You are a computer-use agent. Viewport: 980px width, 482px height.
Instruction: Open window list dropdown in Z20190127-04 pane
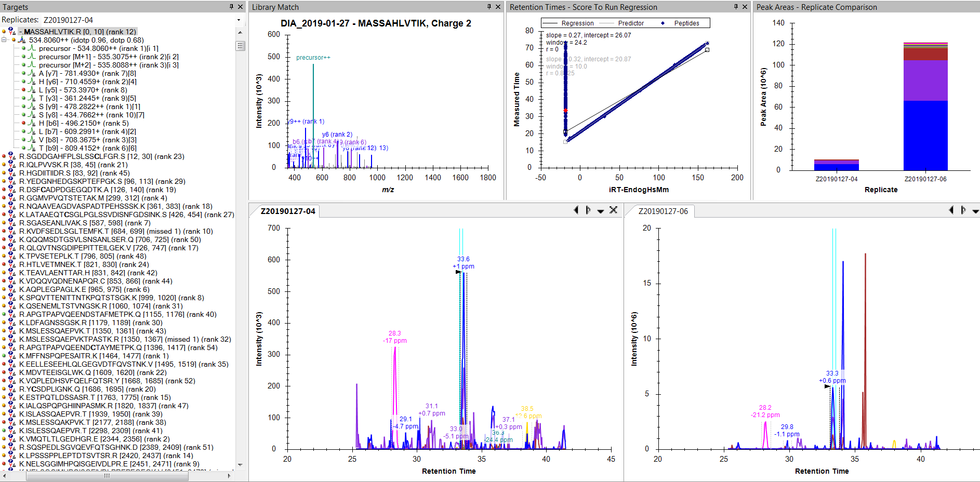(600, 210)
